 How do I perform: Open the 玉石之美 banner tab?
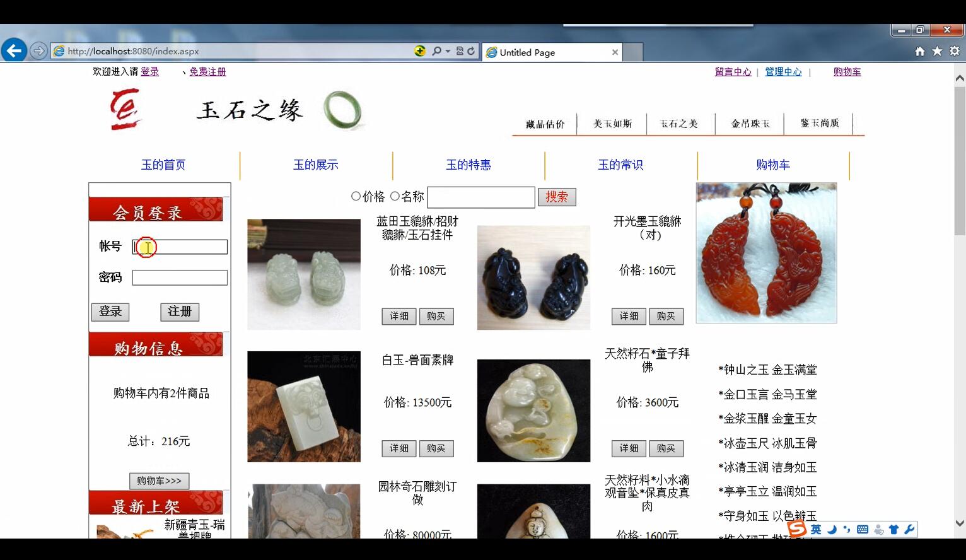point(679,124)
